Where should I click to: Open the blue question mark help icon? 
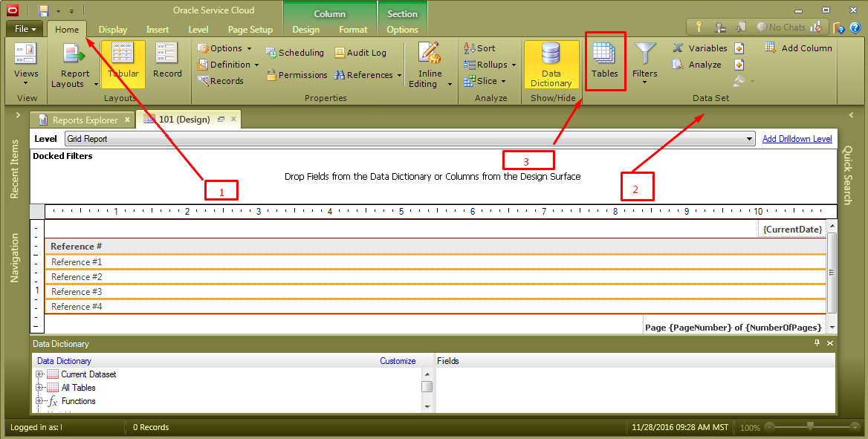click(x=855, y=27)
